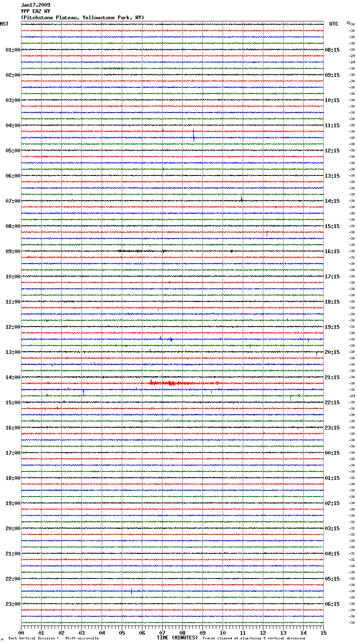Image resolution: width=357 pixels, height=644 pixels.
Task: Select the 20:15 UTC time label
Action: [x=332, y=352]
